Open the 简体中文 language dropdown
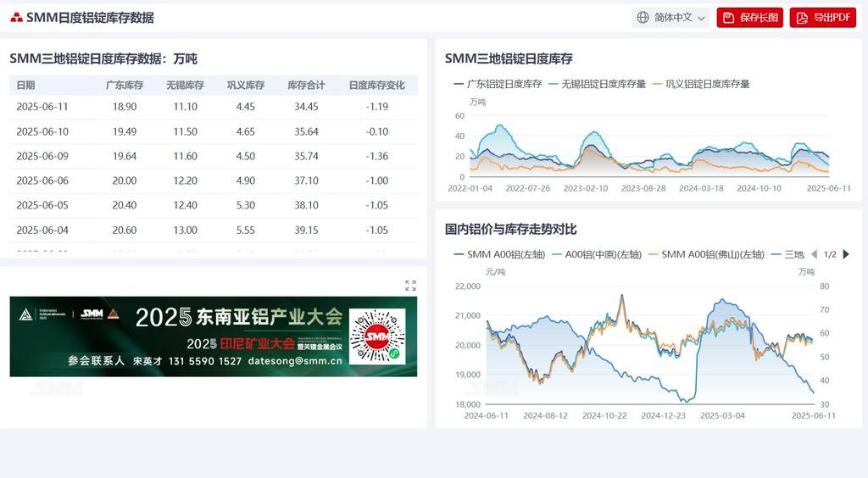The width and height of the screenshot is (868, 478). click(670, 18)
